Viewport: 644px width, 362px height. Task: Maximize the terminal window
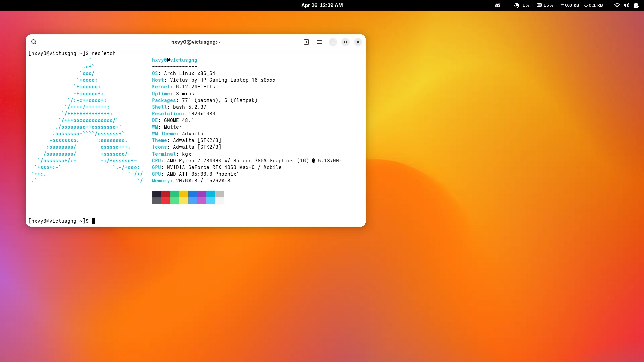345,42
